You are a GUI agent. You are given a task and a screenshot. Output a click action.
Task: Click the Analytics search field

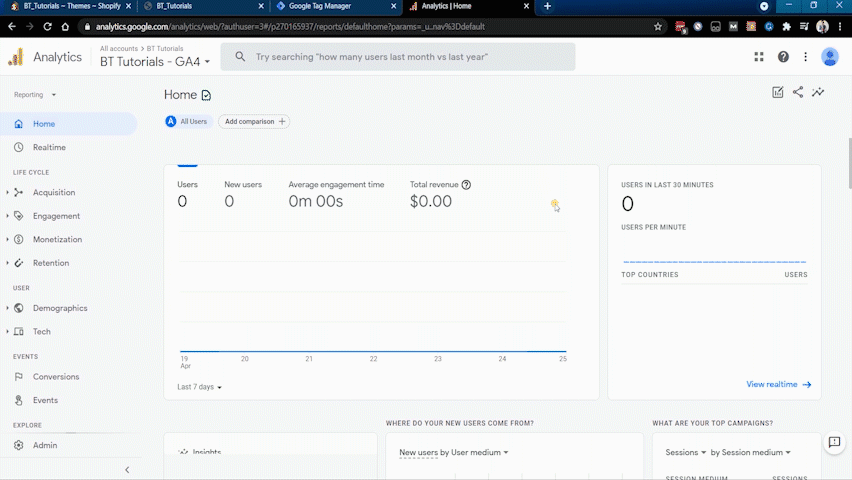click(x=398, y=57)
